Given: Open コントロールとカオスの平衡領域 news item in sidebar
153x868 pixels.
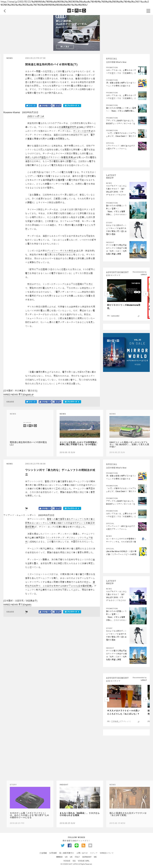Looking at the screenshot, I should [x=126, y=539].
